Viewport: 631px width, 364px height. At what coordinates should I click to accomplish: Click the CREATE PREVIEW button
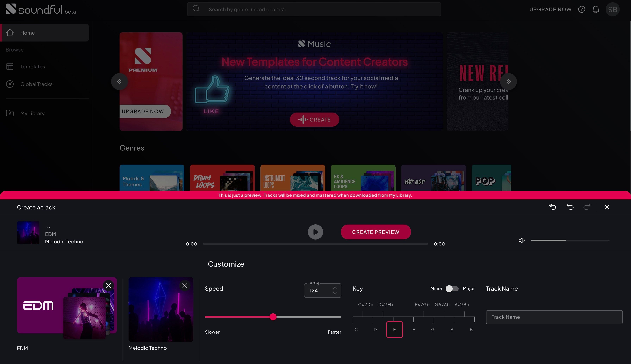(376, 232)
